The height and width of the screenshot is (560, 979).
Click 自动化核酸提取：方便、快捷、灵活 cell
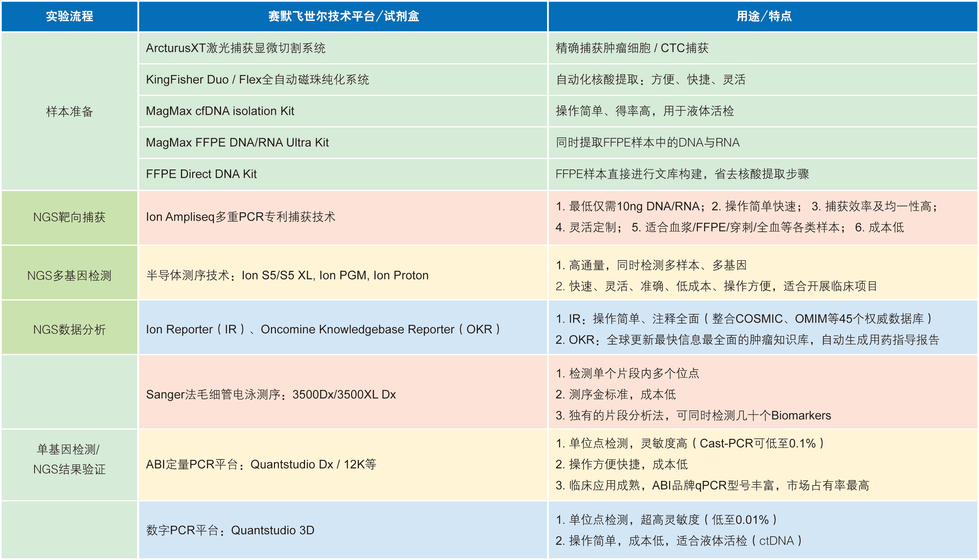(x=763, y=80)
